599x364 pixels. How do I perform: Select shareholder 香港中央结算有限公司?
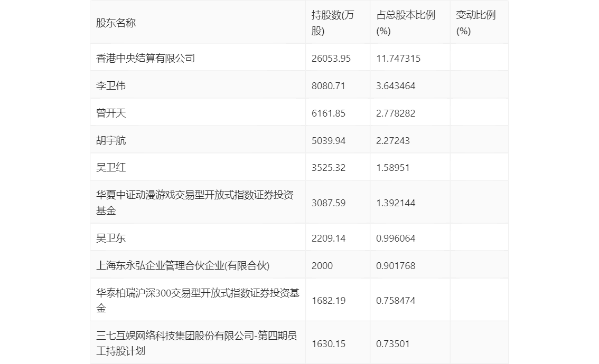(146, 58)
